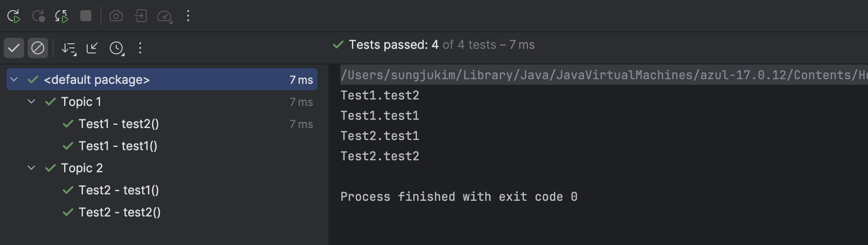Click the Rerun Failed Tests icon
Image resolution: width=868 pixels, height=245 pixels.
[38, 16]
